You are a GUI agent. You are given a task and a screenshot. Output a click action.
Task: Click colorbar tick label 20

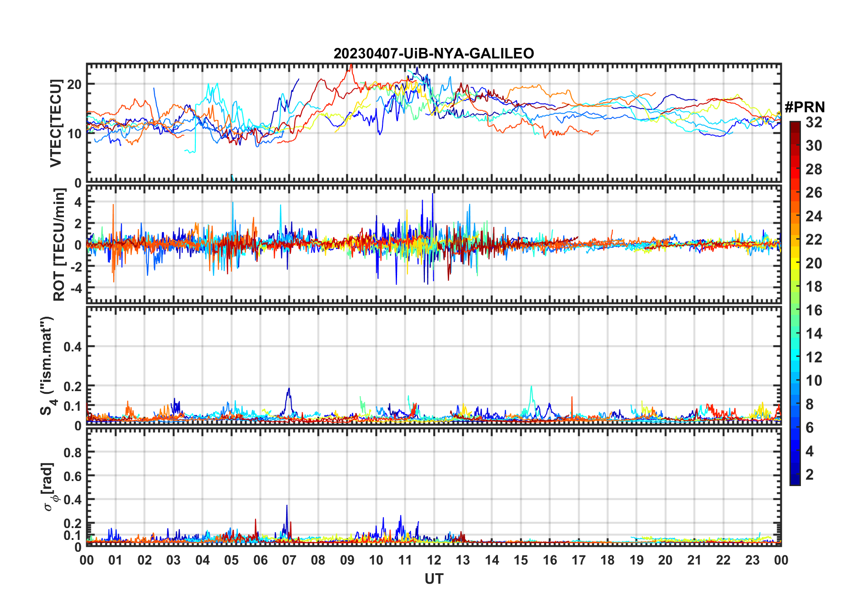coord(814,263)
